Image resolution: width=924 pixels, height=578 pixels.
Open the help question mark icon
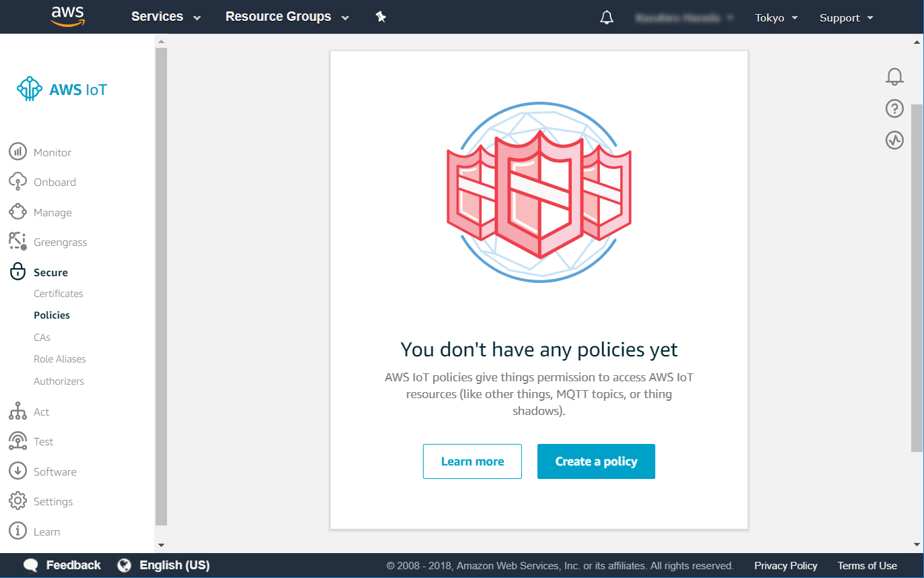coord(894,108)
